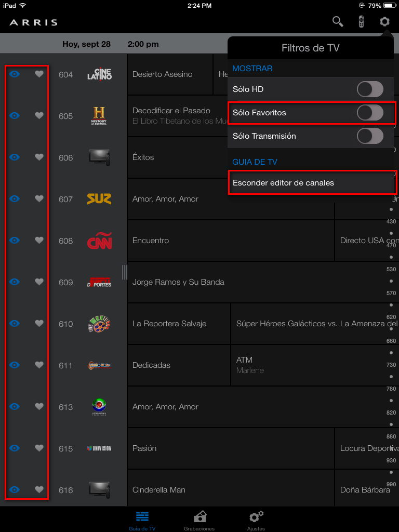Toggle visibility eye for channel 611
399x532 pixels.
tap(14, 365)
